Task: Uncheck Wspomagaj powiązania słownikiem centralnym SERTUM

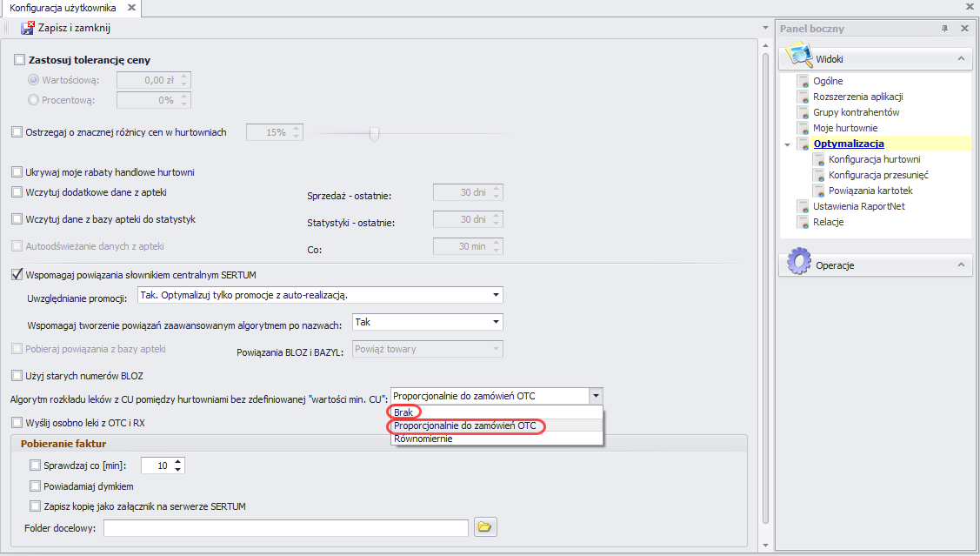Action: click(x=17, y=275)
